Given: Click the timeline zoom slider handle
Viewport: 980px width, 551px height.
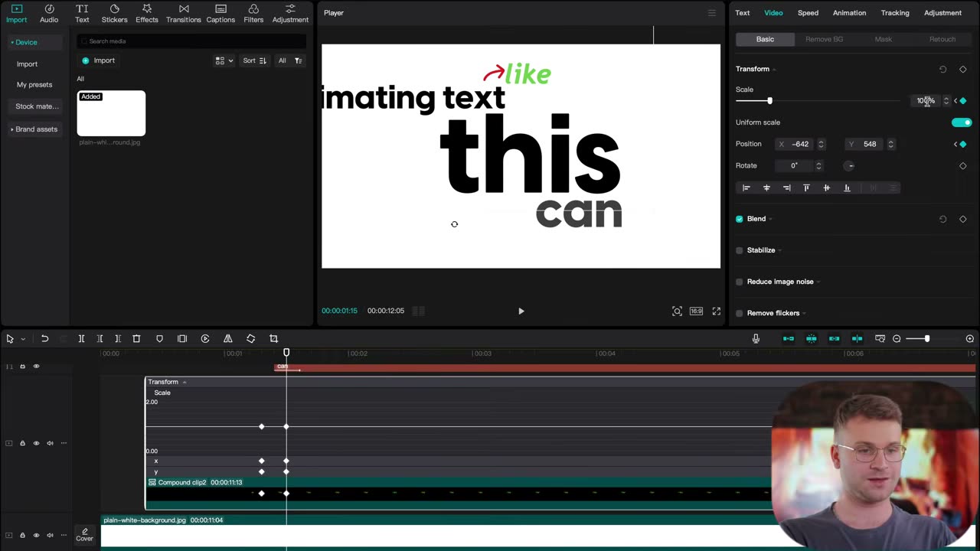Looking at the screenshot, I should (x=926, y=338).
